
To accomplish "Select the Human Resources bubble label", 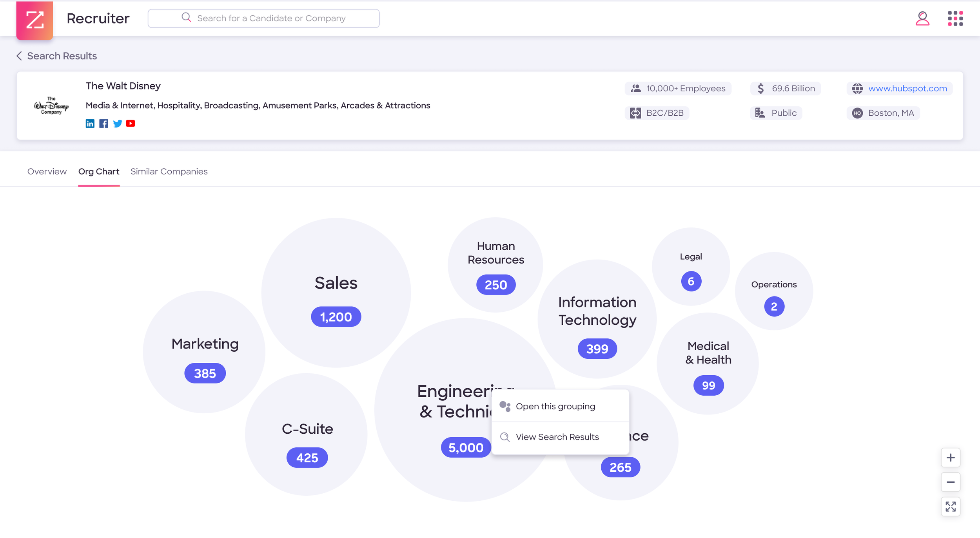I will pos(495,253).
